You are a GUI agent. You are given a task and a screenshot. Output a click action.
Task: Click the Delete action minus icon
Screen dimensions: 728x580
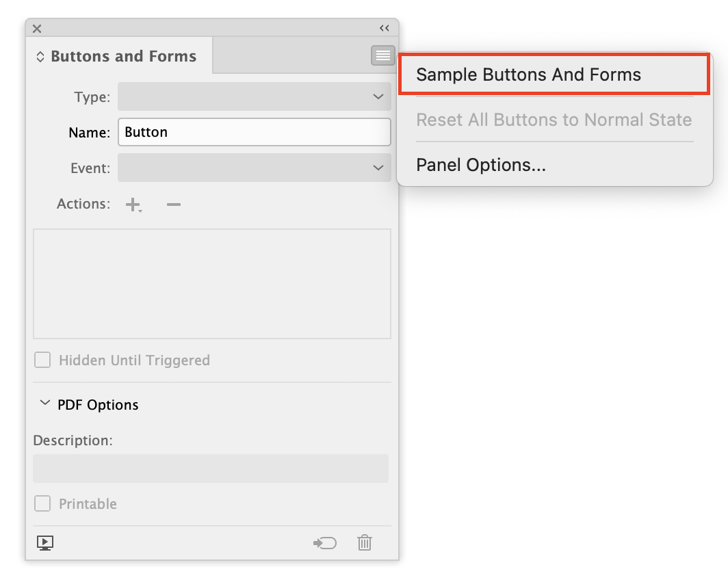pyautogui.click(x=173, y=203)
